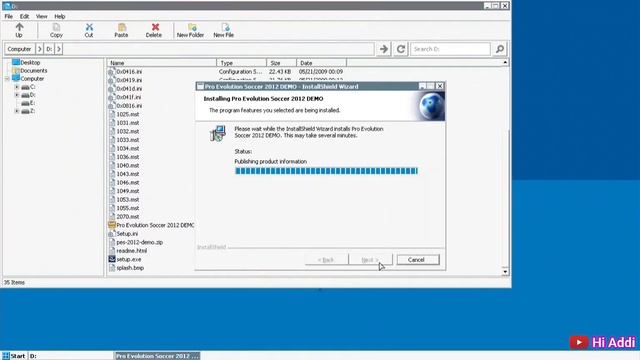The width and height of the screenshot is (640, 360).
Task: Click the Pro Evolution Soccer 2012 DEMO installer file
Action: pos(151,225)
